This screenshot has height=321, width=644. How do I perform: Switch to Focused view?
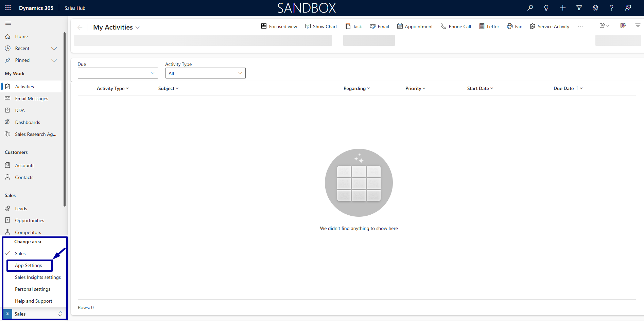[x=279, y=26]
